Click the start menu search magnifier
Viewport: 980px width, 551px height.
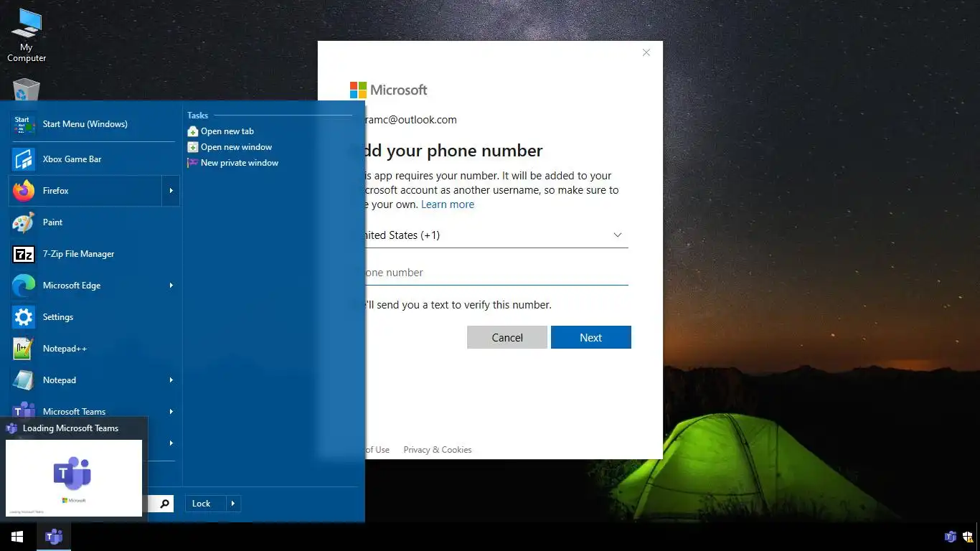(164, 504)
